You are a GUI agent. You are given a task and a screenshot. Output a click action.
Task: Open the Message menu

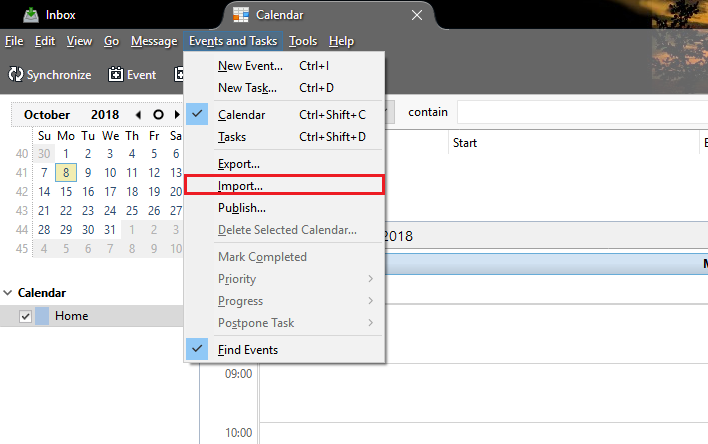tap(154, 41)
